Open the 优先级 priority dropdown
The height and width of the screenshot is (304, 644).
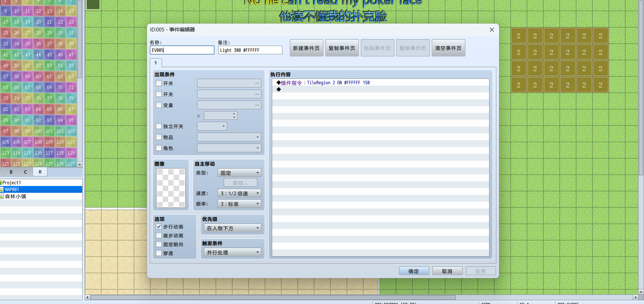[233, 228]
